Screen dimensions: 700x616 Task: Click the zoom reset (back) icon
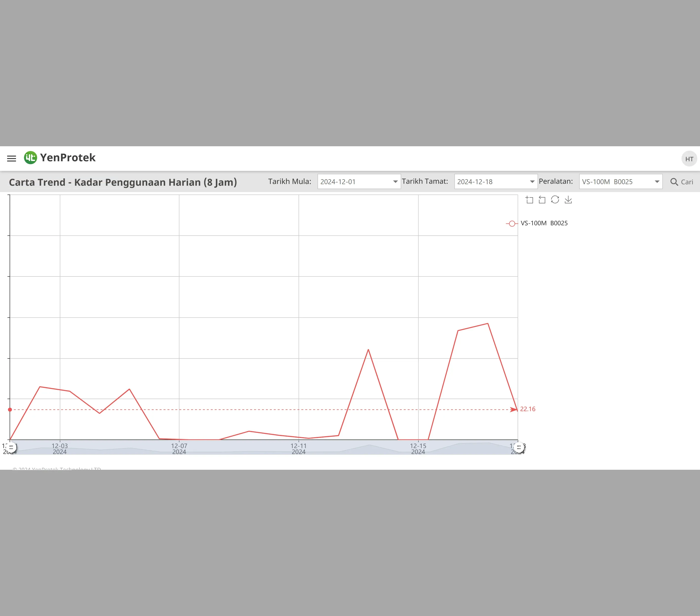[542, 200]
